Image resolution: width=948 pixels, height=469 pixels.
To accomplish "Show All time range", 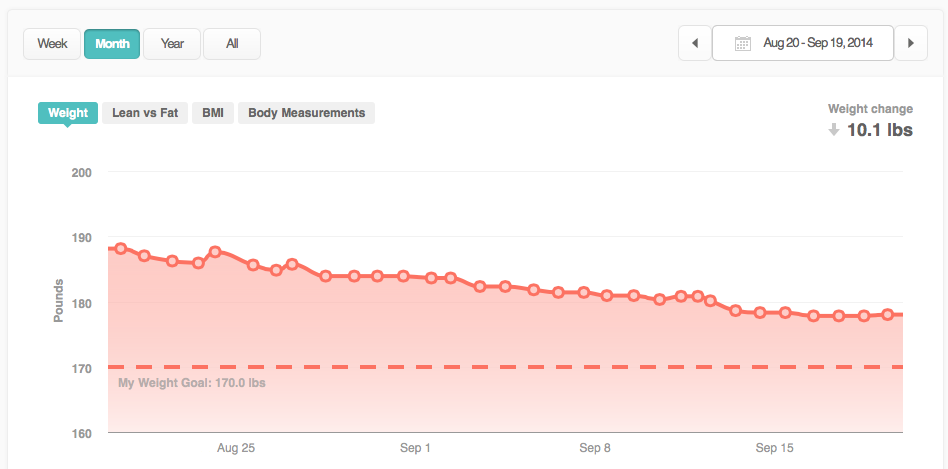I will (x=232, y=44).
